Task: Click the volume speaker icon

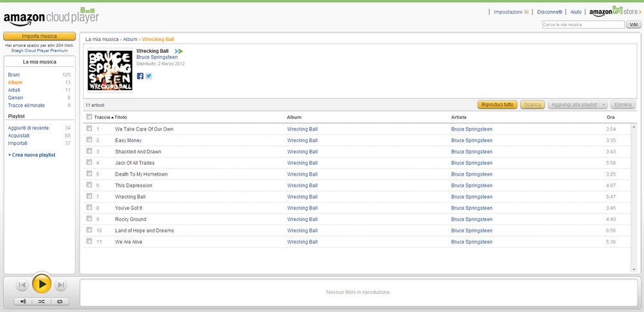Action: (23, 302)
